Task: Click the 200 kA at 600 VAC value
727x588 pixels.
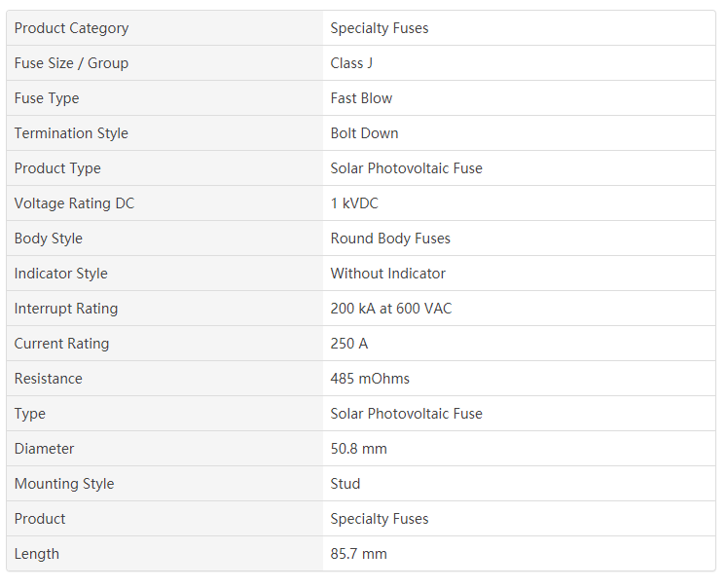Action: [x=391, y=309]
